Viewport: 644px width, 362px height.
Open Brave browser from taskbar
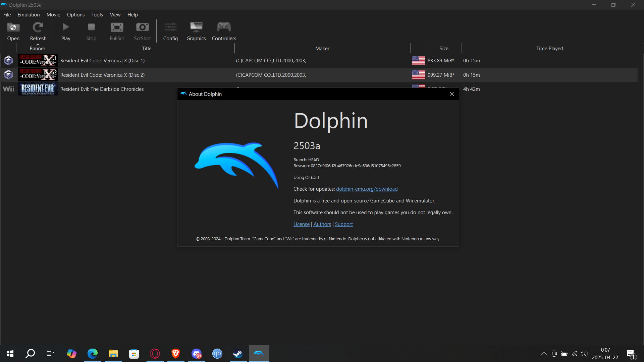[x=175, y=354]
